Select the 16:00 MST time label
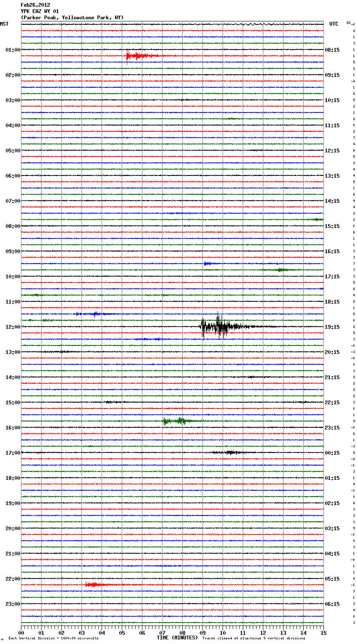The height and width of the screenshot is (644, 357). 13,428
